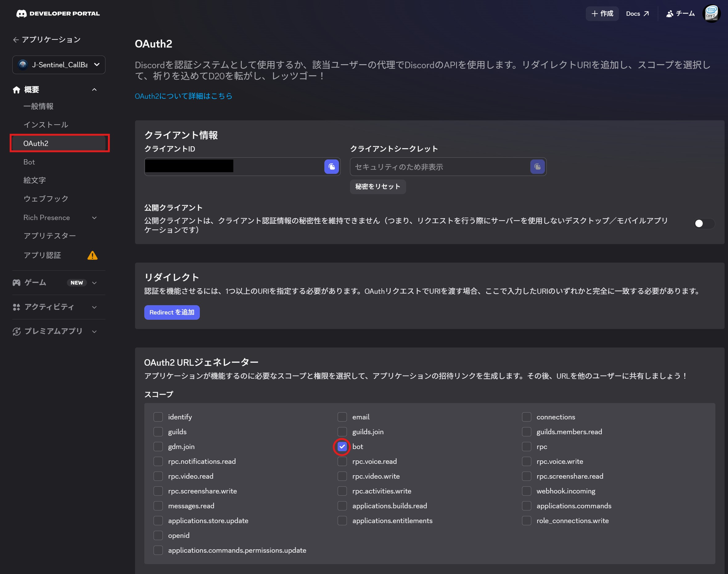This screenshot has height=574, width=728.
Task: Open the チーム link in header
Action: click(680, 14)
